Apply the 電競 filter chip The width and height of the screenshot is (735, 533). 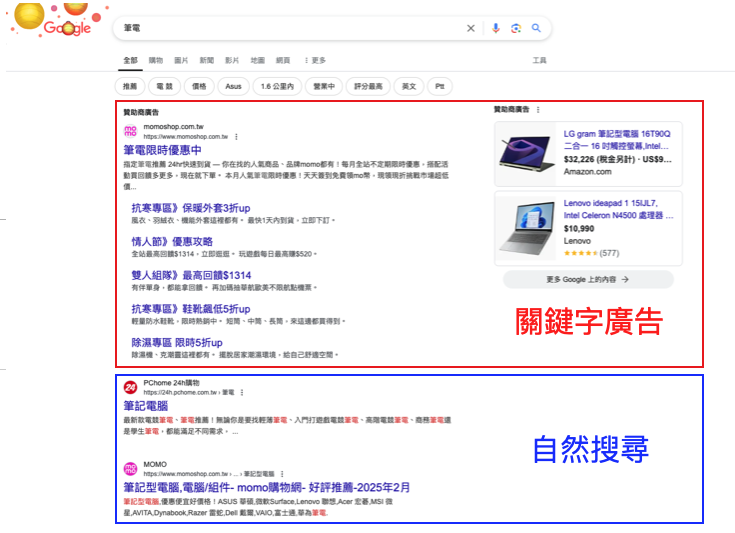pyautogui.click(x=164, y=86)
